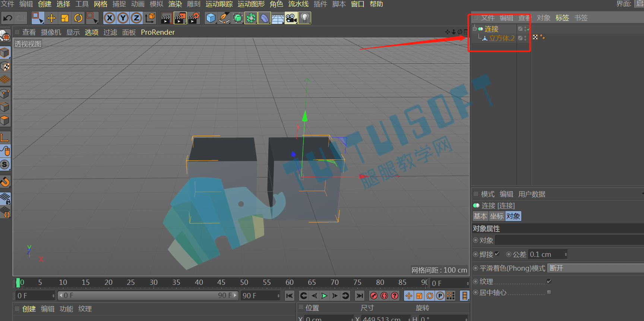Switch to the 基本 tab
This screenshot has height=321, width=644.
(480, 216)
